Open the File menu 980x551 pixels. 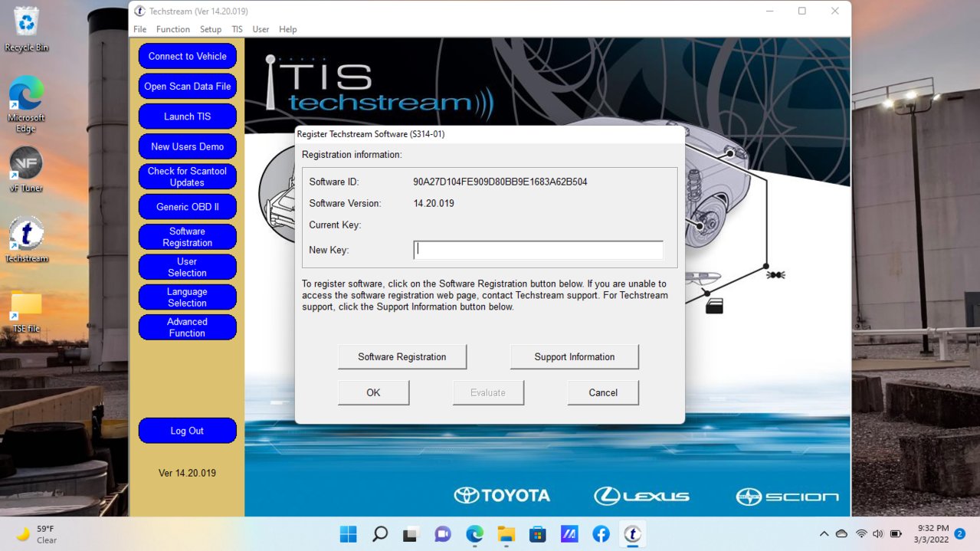tap(139, 29)
